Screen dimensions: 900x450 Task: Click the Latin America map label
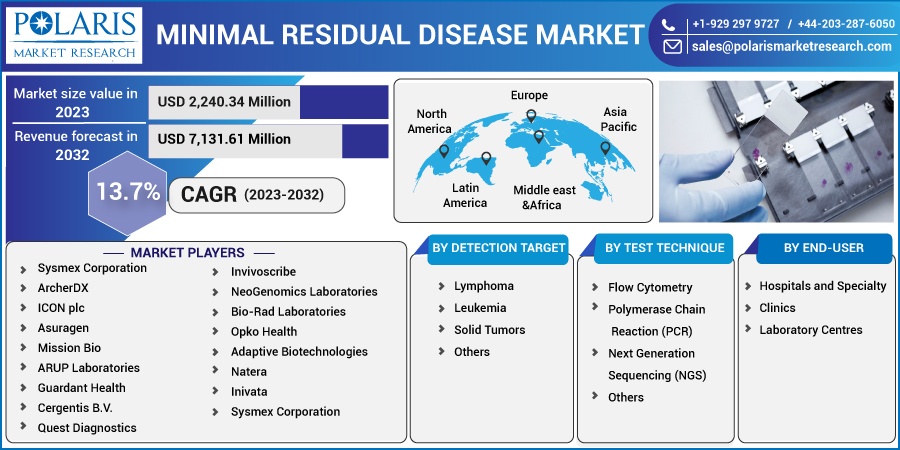(x=465, y=195)
